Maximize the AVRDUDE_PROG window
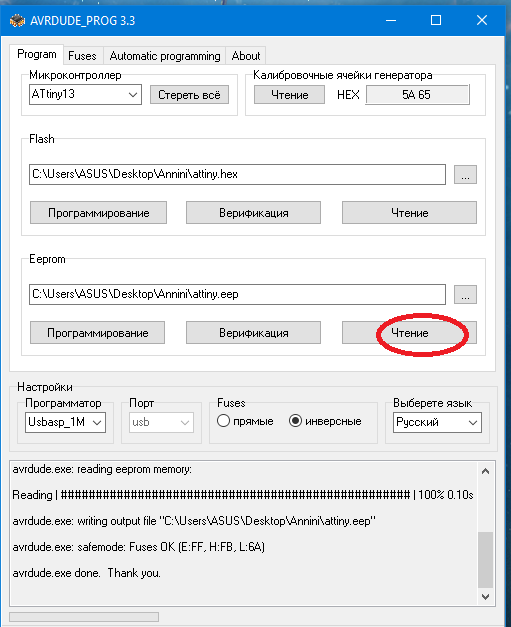 (436, 20)
